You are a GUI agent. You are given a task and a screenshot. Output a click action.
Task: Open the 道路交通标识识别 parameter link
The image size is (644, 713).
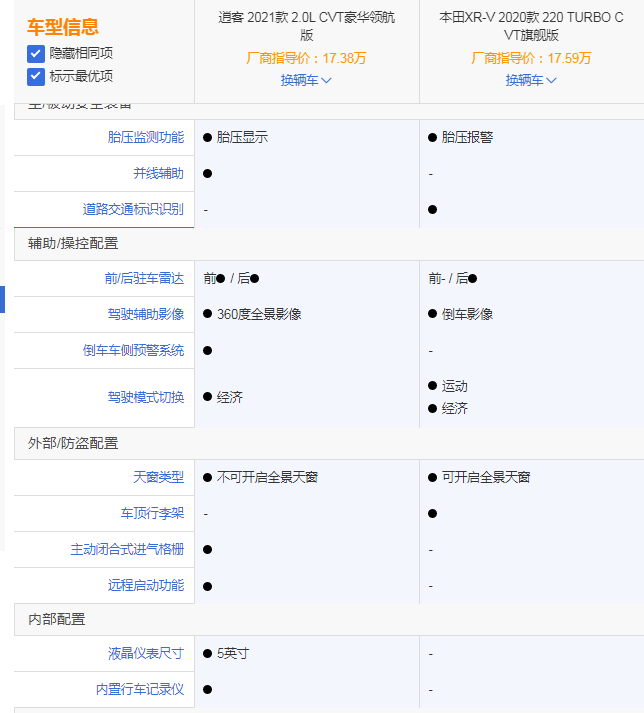click(133, 209)
